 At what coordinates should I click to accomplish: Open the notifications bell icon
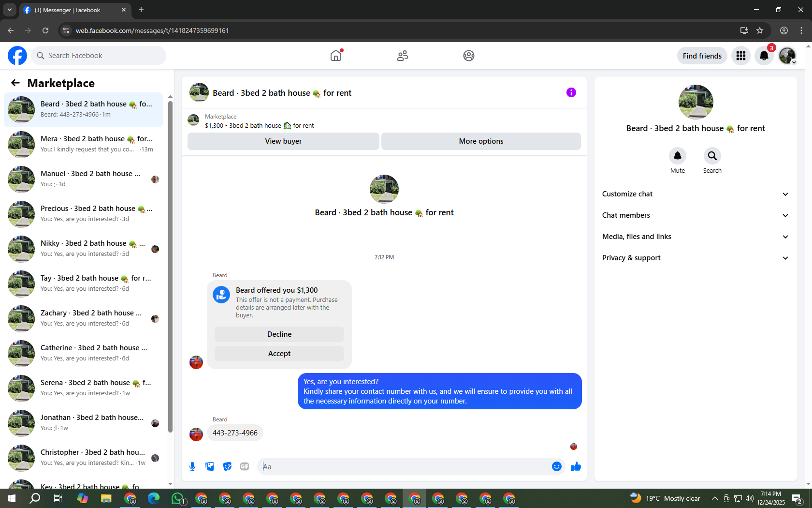coord(764,56)
